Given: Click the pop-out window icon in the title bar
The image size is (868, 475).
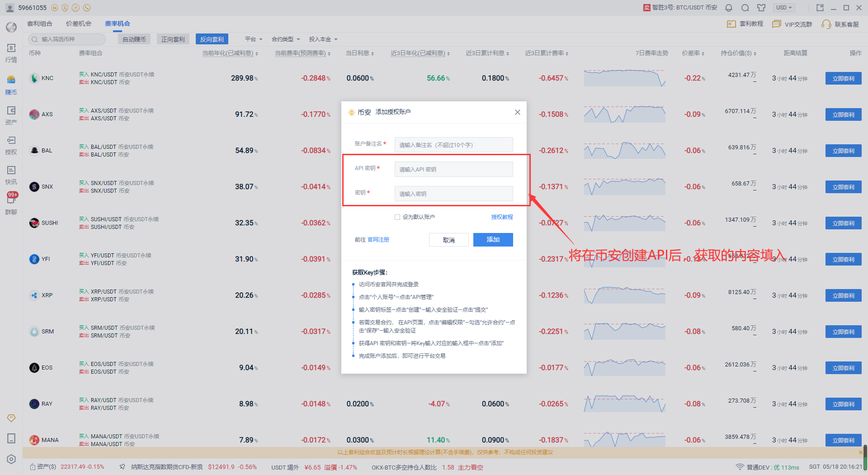Looking at the screenshot, I should click(x=820, y=8).
